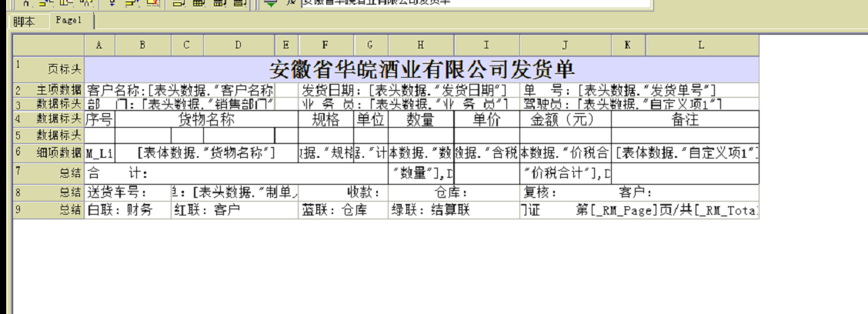The image size is (868, 314).
Task: Select column F header
Action: [325, 45]
